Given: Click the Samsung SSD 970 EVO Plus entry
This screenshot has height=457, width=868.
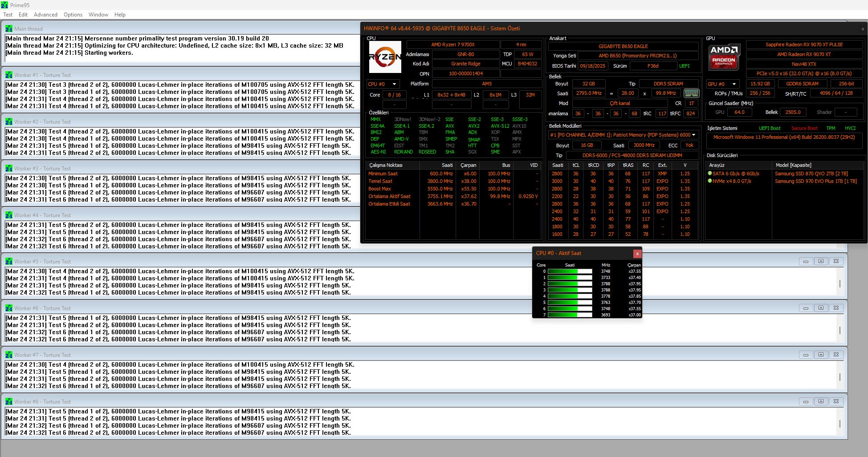Looking at the screenshot, I should click(816, 181).
